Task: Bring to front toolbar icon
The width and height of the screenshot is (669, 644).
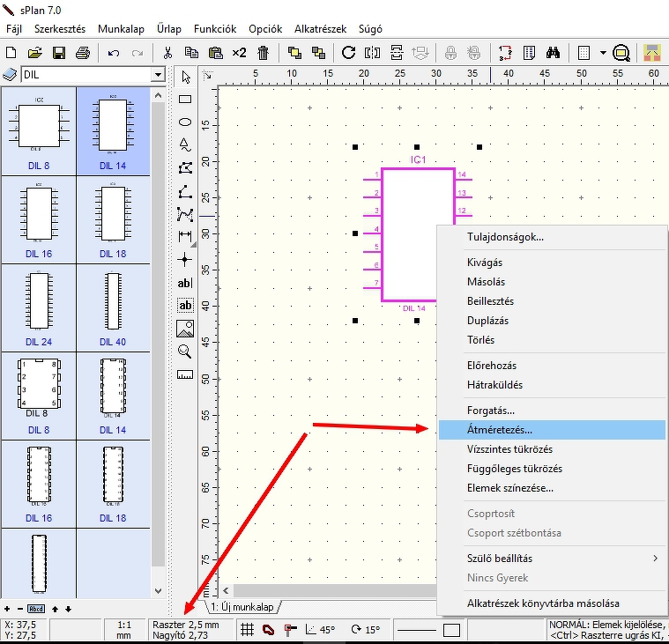Action: tap(294, 53)
